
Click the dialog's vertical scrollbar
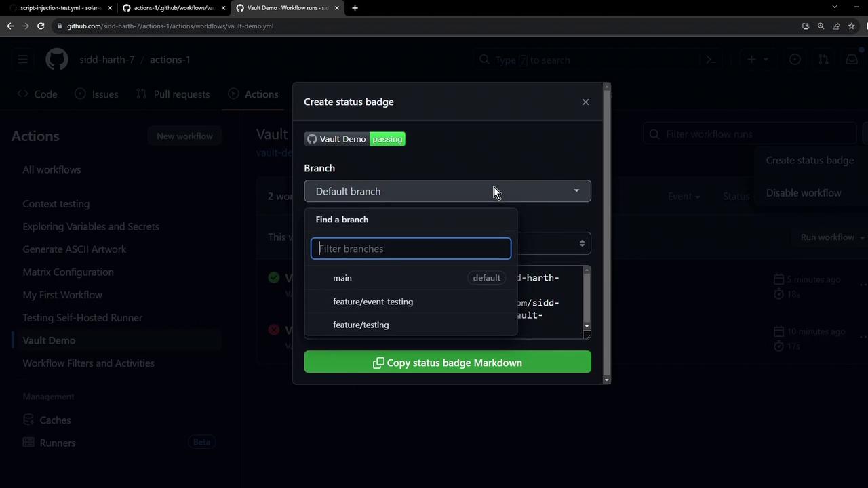(607, 234)
